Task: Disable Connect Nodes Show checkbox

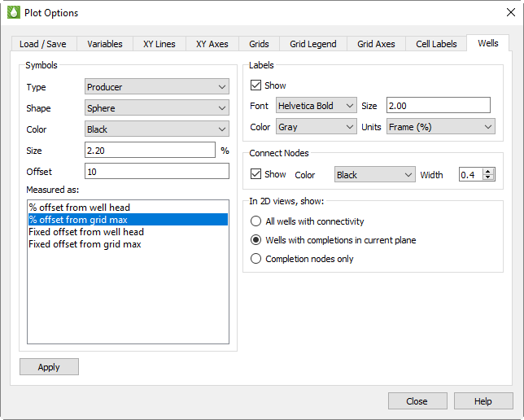Action: 256,174
